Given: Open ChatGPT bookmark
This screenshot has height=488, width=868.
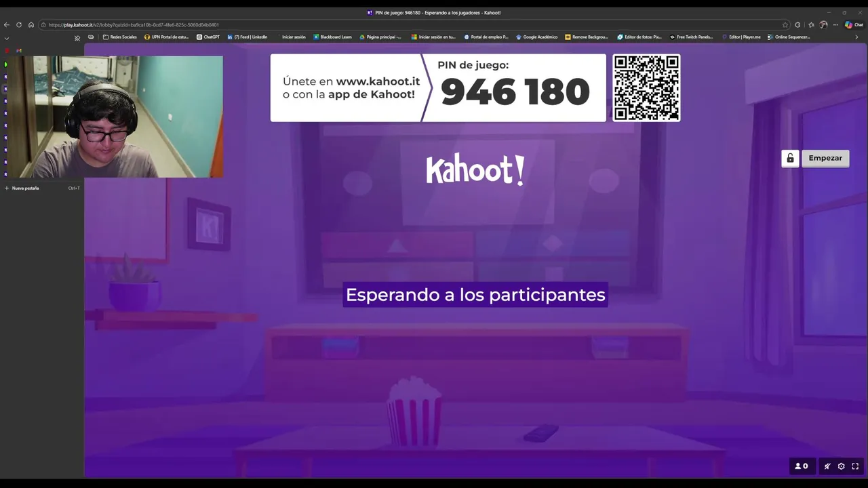Looking at the screenshot, I should [x=208, y=37].
